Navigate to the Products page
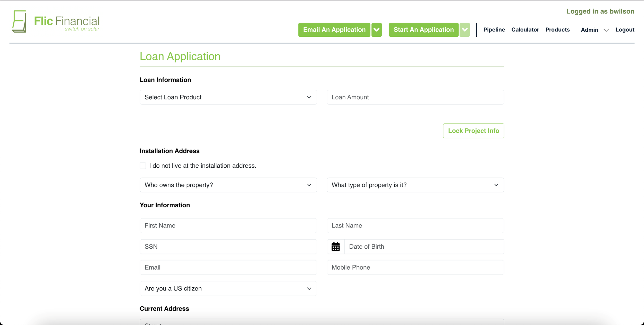The height and width of the screenshot is (325, 644). point(557,30)
